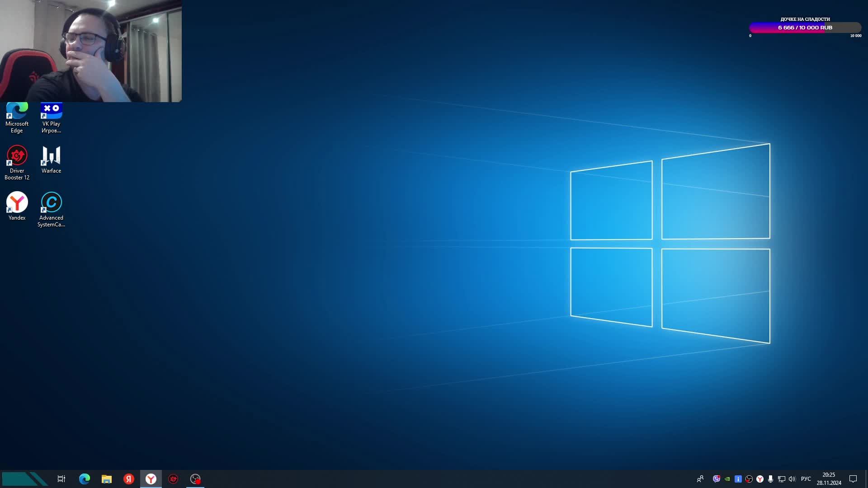Click the microphone tray icon

pos(771,479)
